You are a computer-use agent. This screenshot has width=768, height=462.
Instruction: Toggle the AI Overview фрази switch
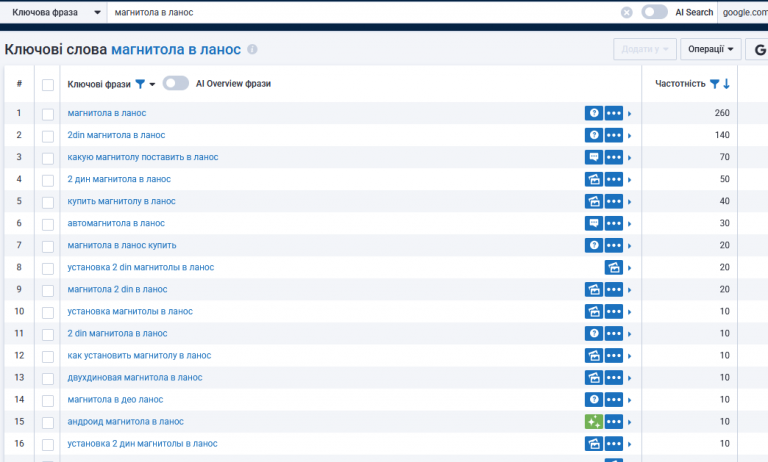point(176,83)
